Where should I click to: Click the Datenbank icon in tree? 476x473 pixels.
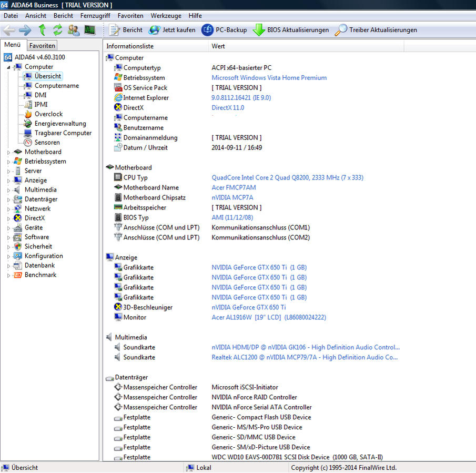[18, 265]
